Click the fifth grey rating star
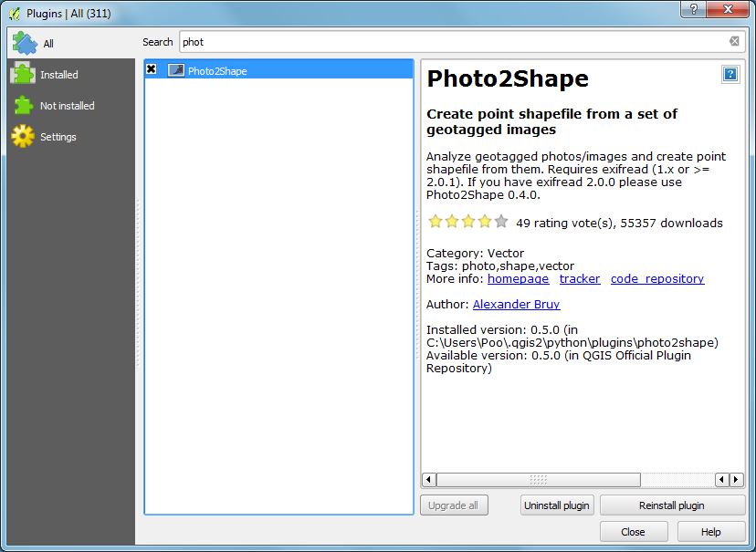The width and height of the screenshot is (756, 552). [501, 221]
